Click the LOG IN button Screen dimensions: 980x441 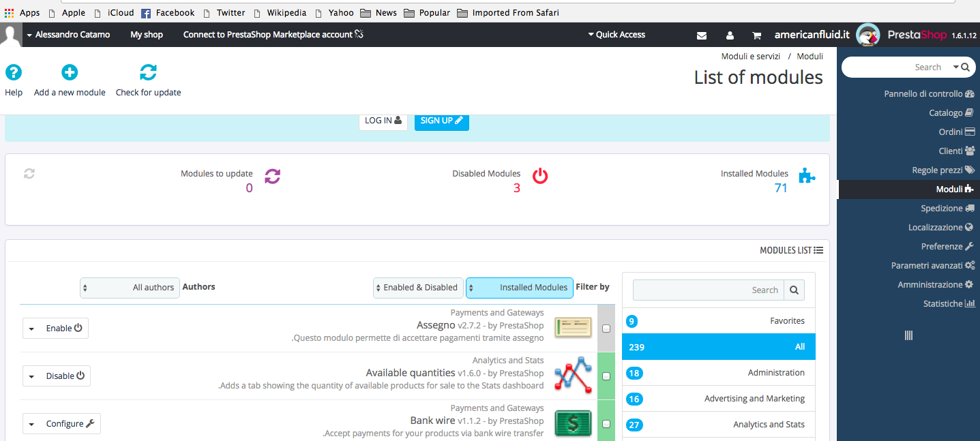pyautogui.click(x=383, y=121)
